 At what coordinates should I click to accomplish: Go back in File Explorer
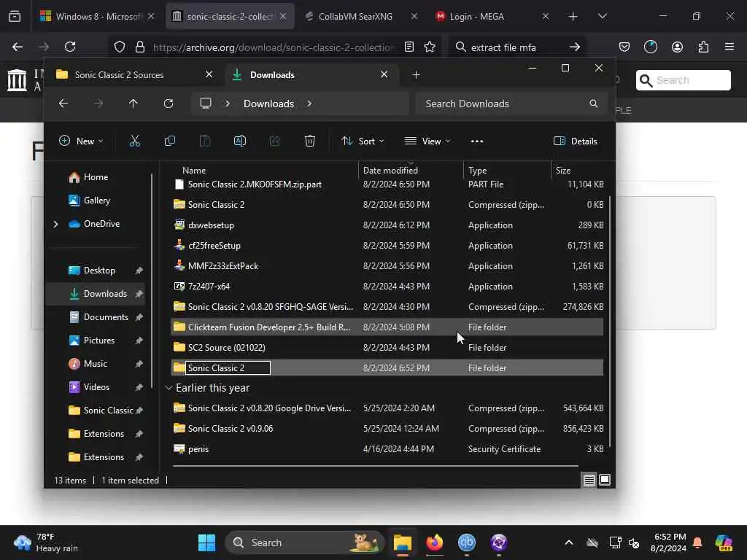coord(63,104)
